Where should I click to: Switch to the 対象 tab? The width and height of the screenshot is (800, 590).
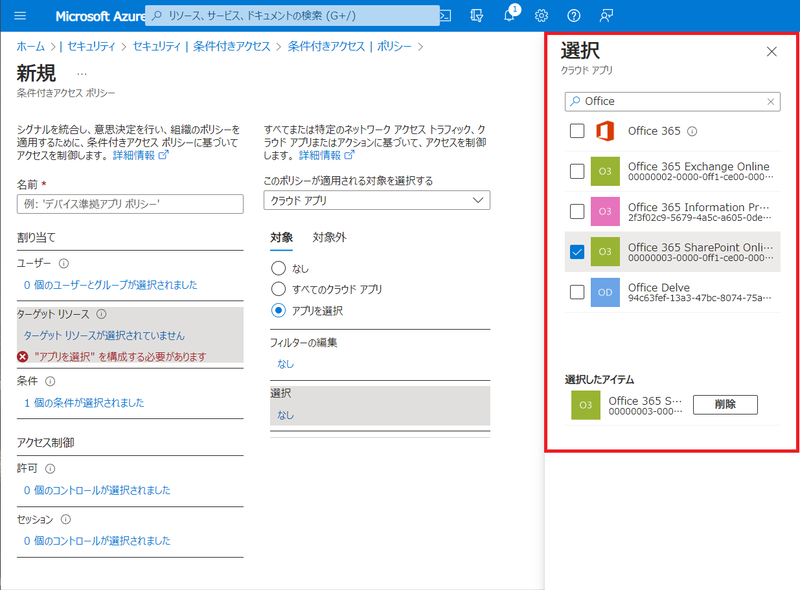tap(281, 237)
